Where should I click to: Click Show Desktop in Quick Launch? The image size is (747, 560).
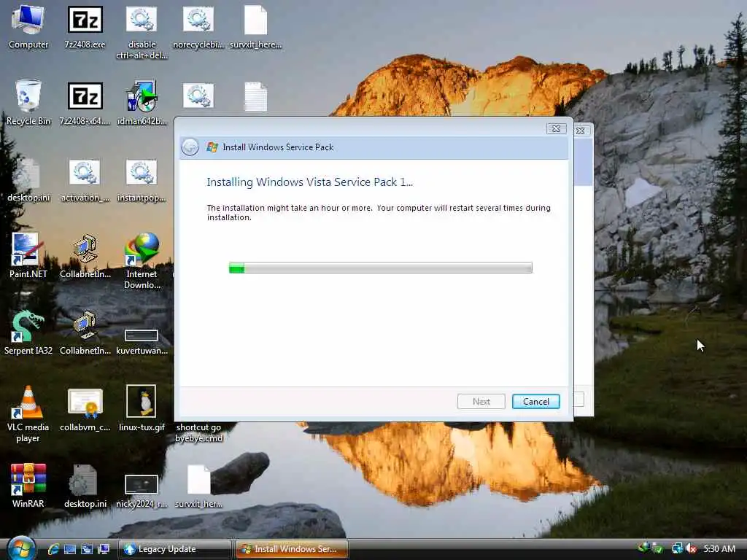click(70, 549)
